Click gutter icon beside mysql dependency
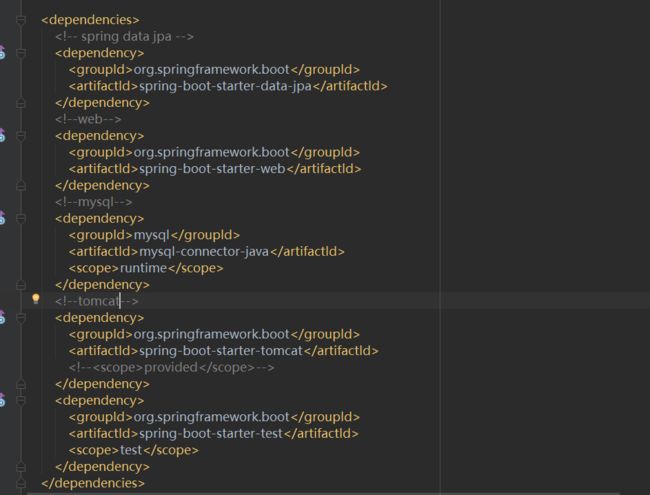This screenshot has width=650, height=495. [x=2, y=218]
